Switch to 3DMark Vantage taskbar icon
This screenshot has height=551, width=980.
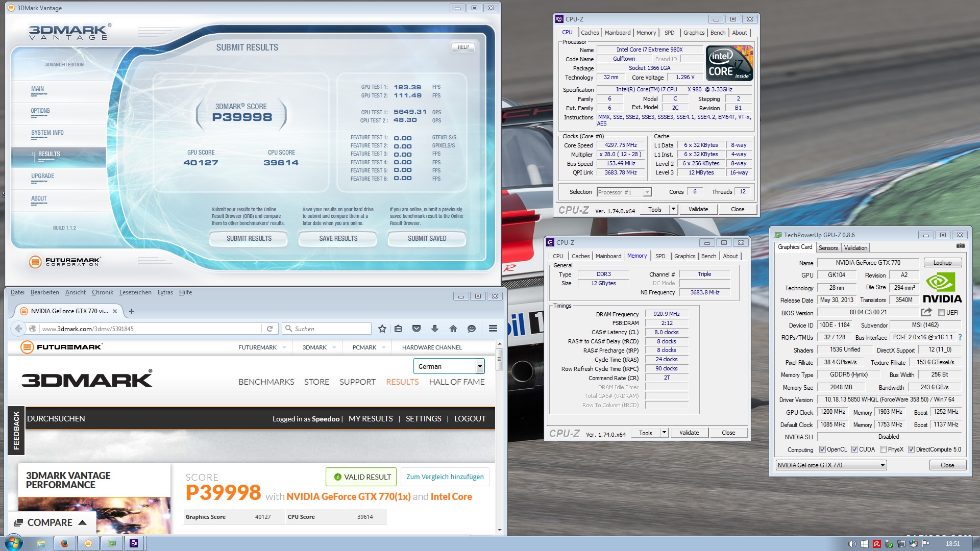point(88,543)
